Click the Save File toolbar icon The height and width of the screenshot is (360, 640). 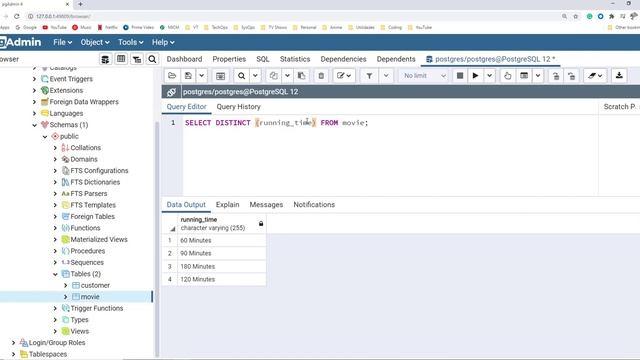188,76
